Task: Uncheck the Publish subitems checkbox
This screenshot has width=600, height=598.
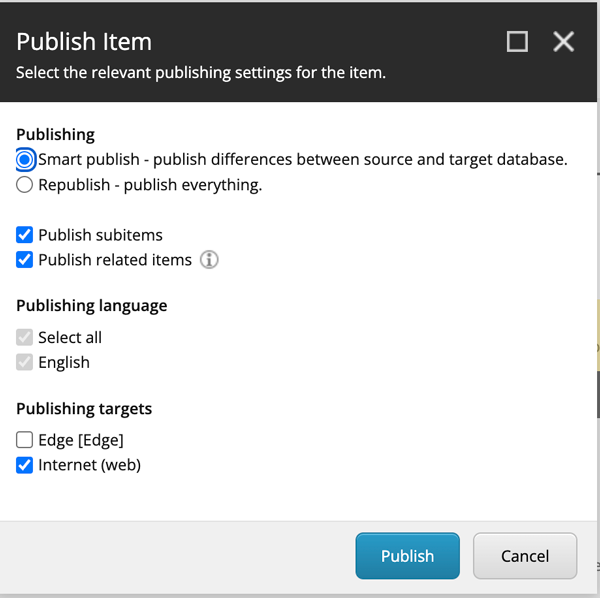Action: click(x=25, y=235)
